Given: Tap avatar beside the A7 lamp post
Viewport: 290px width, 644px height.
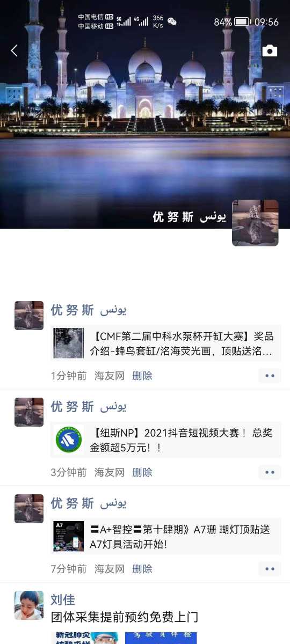Looking at the screenshot, I should coord(29,509).
